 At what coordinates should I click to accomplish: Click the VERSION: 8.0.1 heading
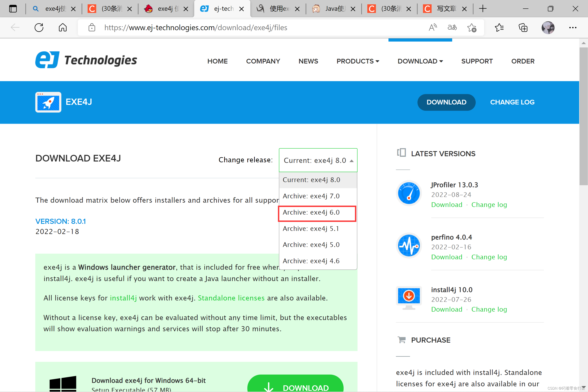(61, 221)
